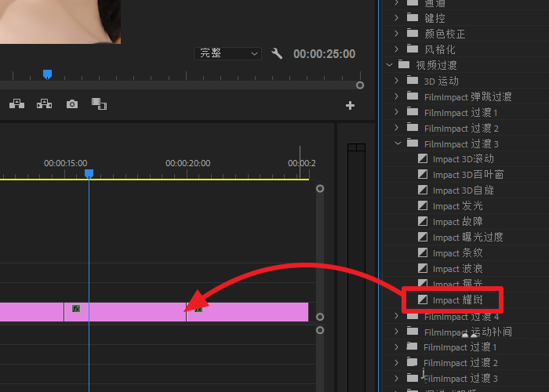Export frame with the camera icon

click(x=72, y=104)
